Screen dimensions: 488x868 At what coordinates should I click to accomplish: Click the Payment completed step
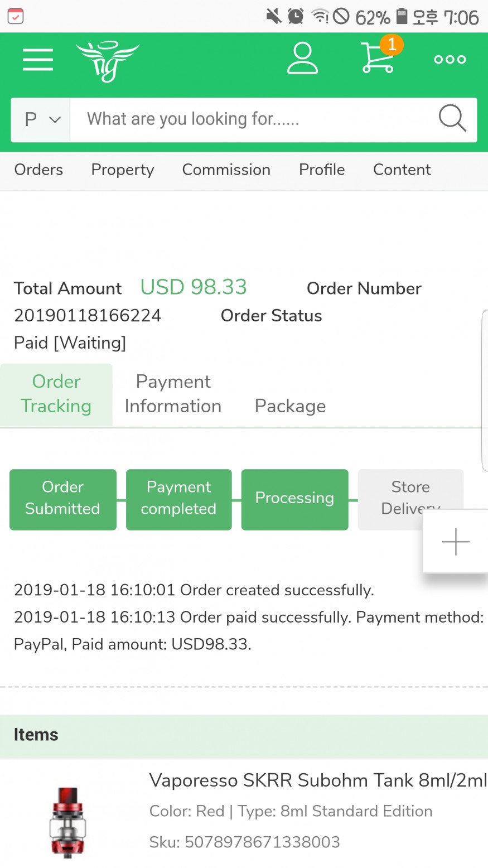178,498
